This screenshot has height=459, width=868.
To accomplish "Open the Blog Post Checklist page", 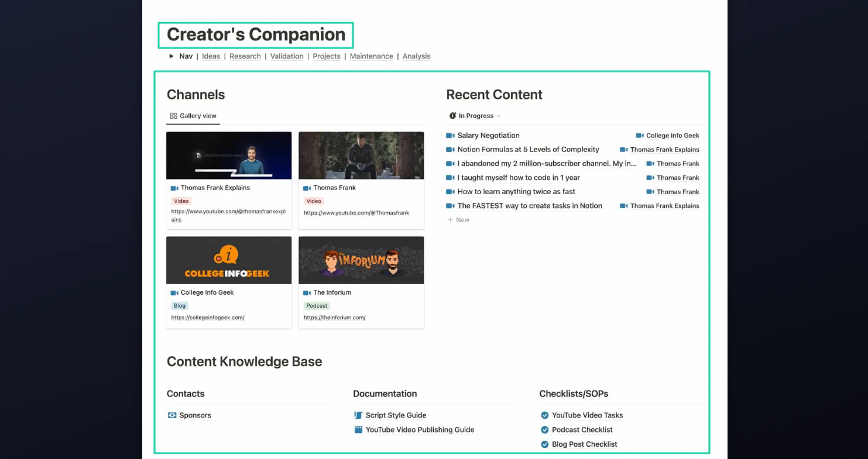I will pos(585,444).
